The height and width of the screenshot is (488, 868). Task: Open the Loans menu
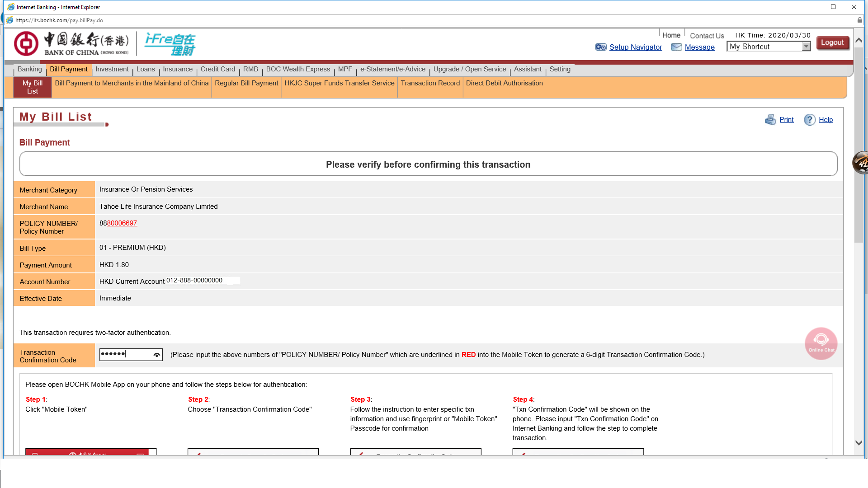point(146,69)
